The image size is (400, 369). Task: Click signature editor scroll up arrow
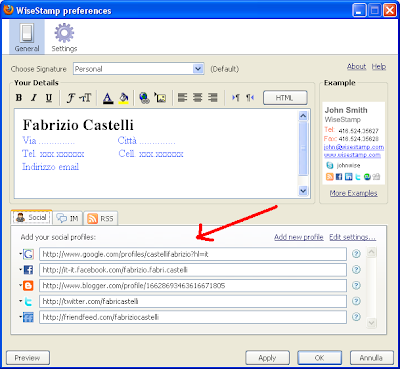click(303, 116)
